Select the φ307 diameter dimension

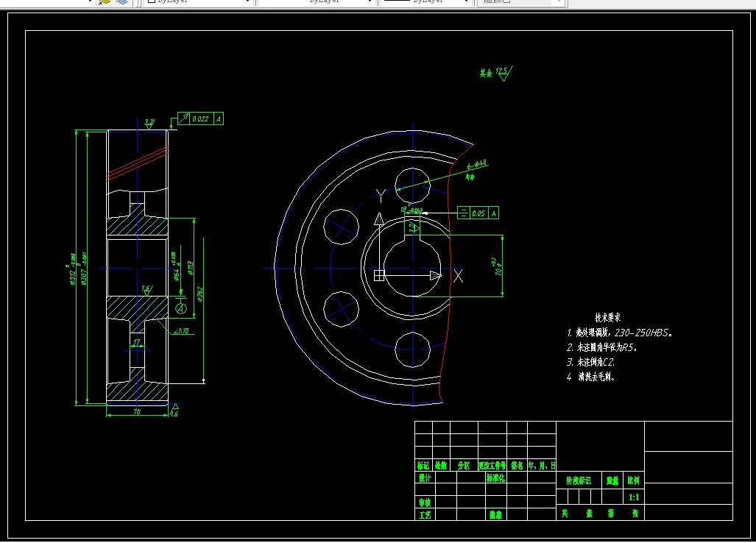pos(84,269)
